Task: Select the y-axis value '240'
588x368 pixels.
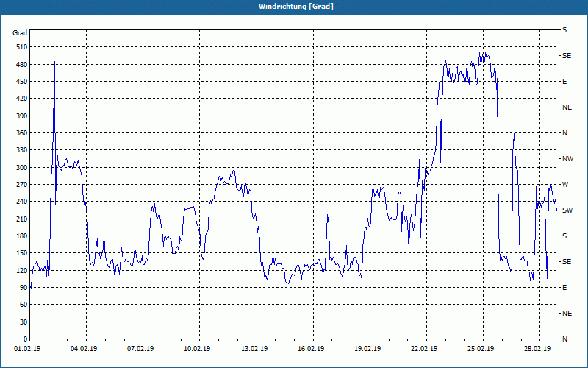Action: [x=22, y=202]
